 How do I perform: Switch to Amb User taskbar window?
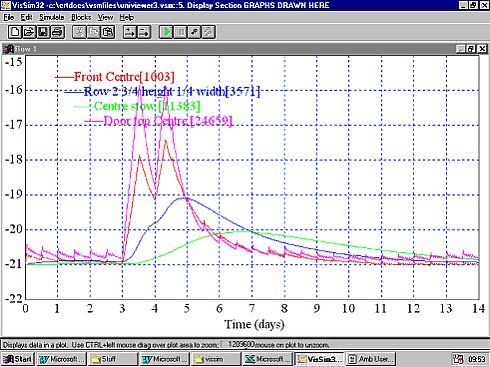[371, 359]
